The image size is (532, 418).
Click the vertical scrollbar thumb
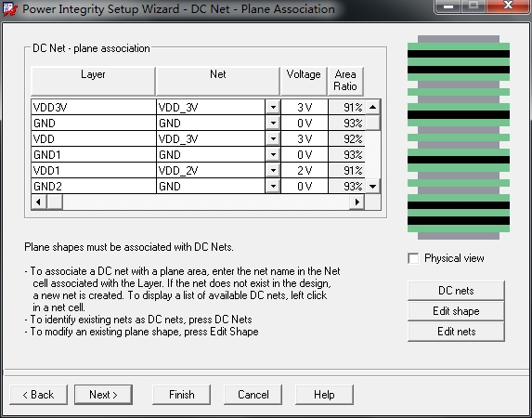coord(373,123)
